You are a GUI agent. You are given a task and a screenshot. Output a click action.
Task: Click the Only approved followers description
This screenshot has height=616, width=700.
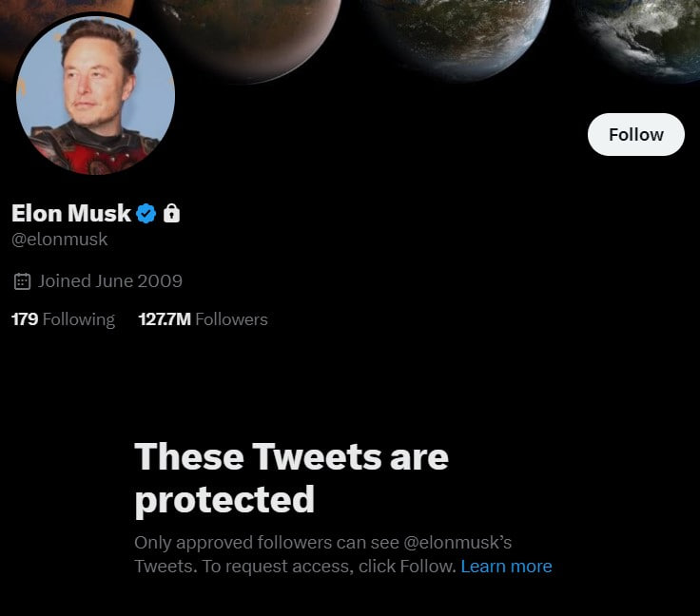tap(342, 554)
